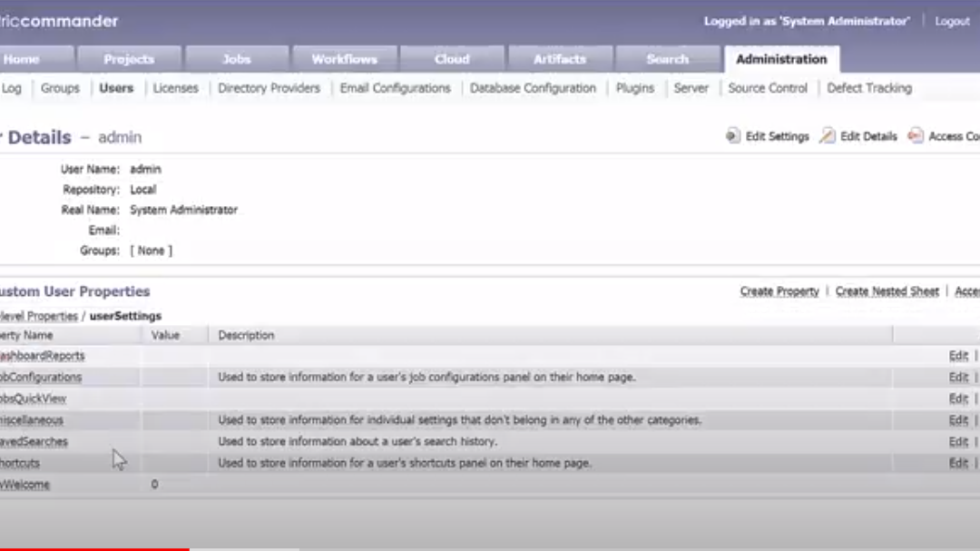Screen dimensions: 980x551
Task: Select the Users admin section
Action: (116, 88)
